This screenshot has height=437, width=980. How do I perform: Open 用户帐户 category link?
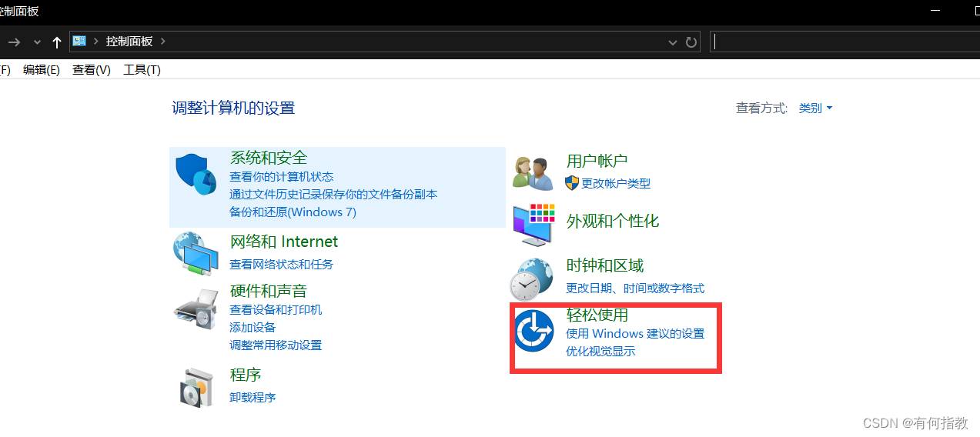[597, 161]
